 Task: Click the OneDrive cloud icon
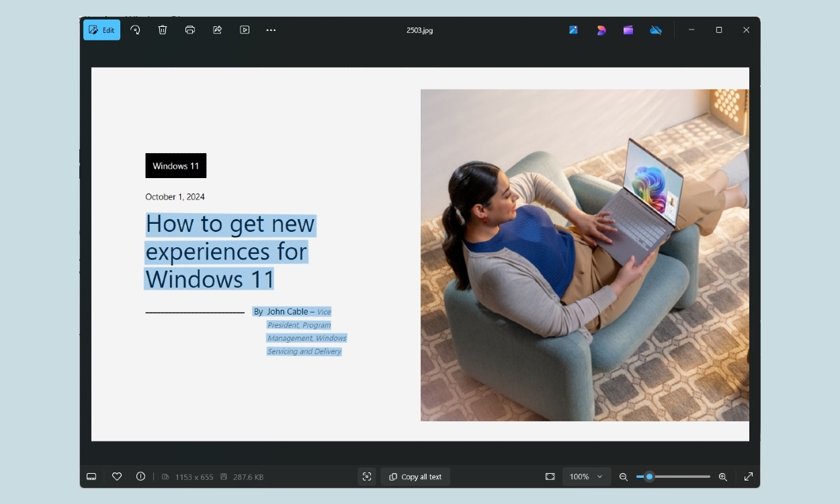(656, 30)
